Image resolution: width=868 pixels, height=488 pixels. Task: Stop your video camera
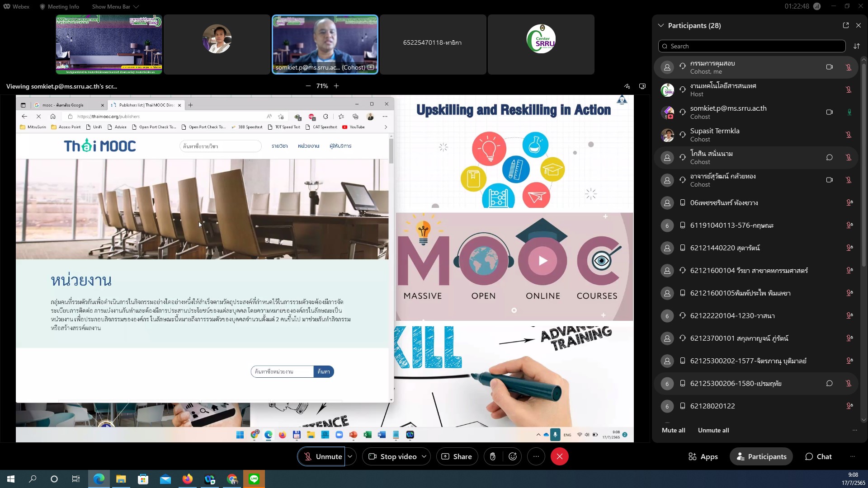(392, 456)
